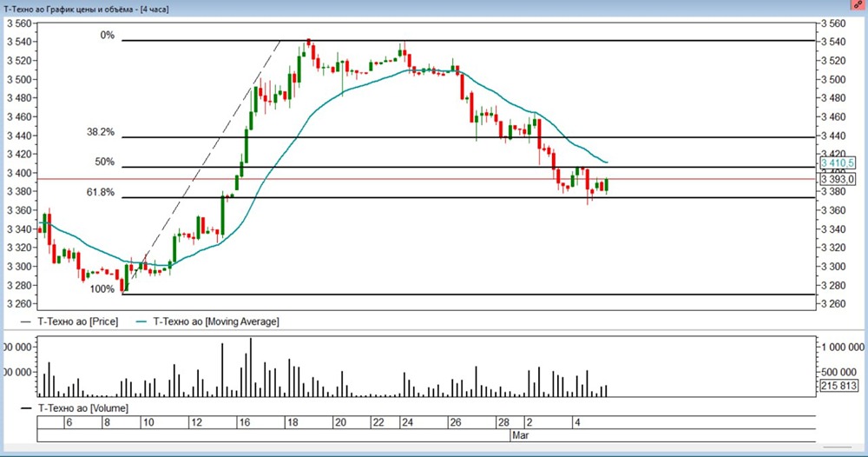The image size is (868, 457).
Task: Select the 61.8% Fibonacci level label
Action: [x=100, y=192]
